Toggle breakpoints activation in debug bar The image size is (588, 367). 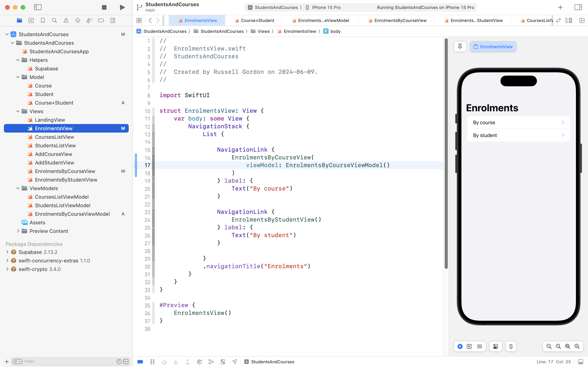(x=140, y=362)
